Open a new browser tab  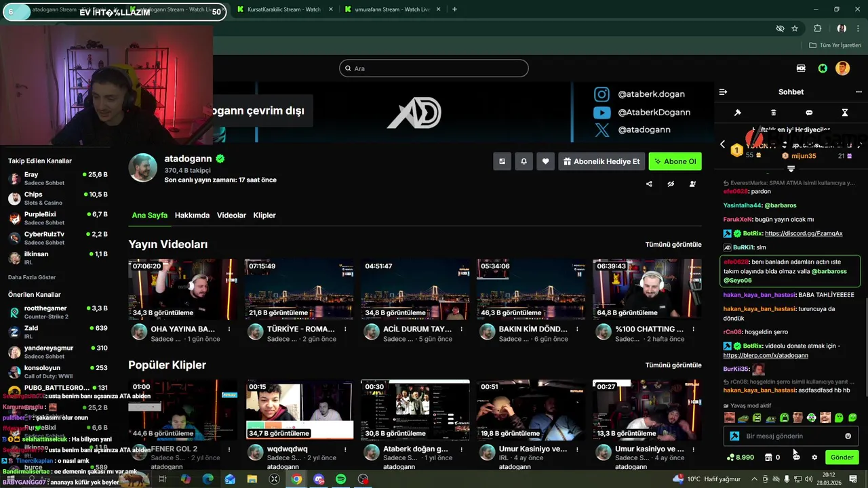[x=454, y=9]
